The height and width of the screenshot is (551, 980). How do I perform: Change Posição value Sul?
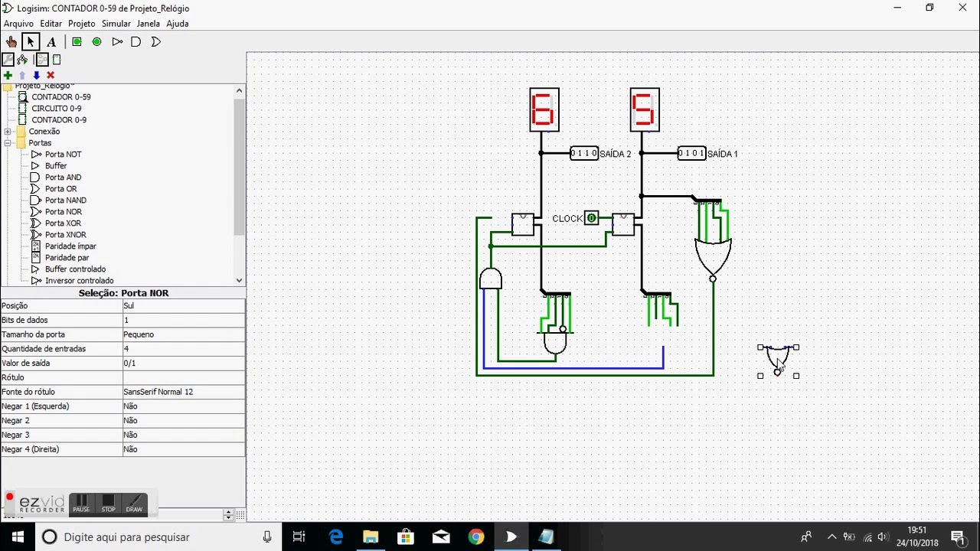click(x=184, y=306)
